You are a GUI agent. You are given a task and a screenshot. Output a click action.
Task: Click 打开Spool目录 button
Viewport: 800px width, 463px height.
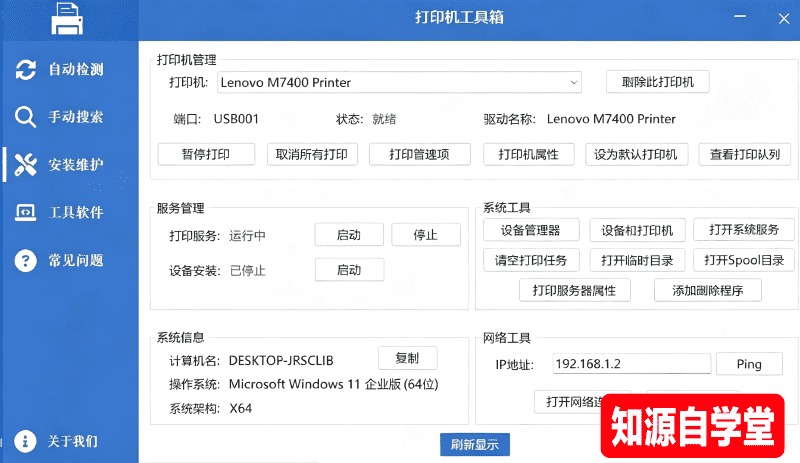pyautogui.click(x=744, y=260)
